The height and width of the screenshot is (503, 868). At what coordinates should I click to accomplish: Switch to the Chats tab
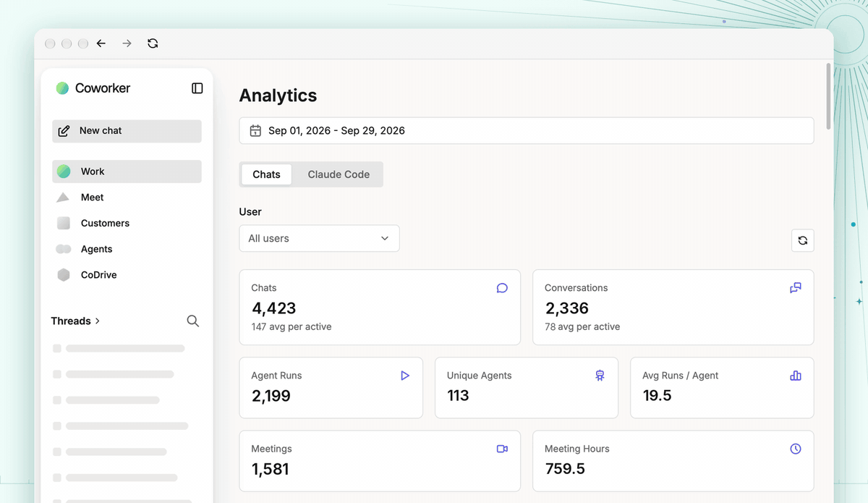pyautogui.click(x=266, y=174)
